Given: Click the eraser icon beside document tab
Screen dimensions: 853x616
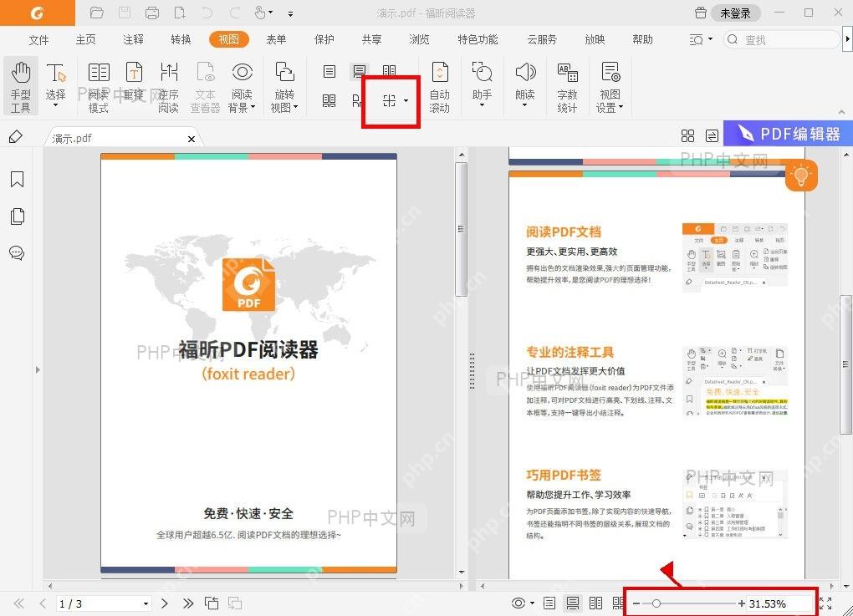Looking at the screenshot, I should coord(17,136).
